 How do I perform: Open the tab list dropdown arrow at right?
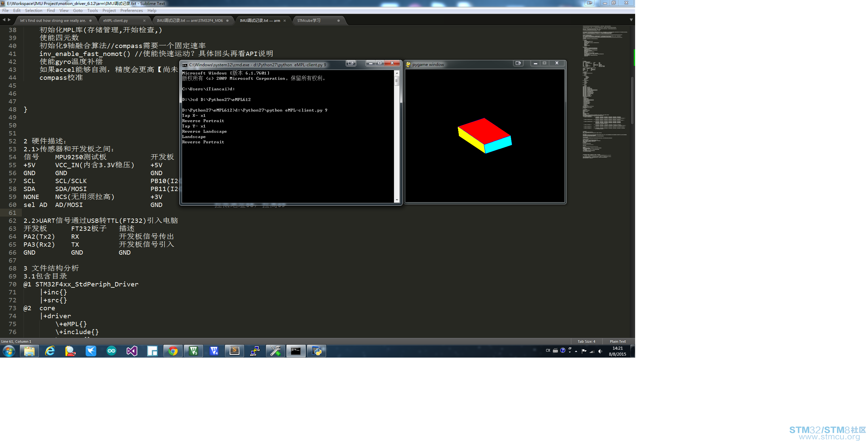631,20
